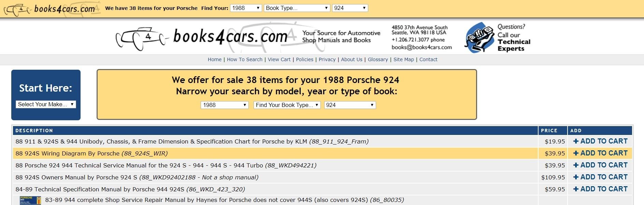Click the Start Here heading
644x205 pixels.
point(46,88)
